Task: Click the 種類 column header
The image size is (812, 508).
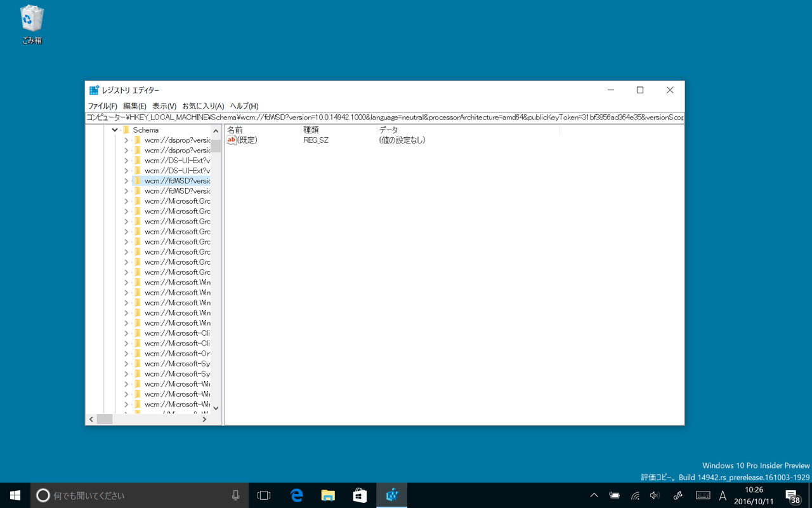Action: (339, 130)
